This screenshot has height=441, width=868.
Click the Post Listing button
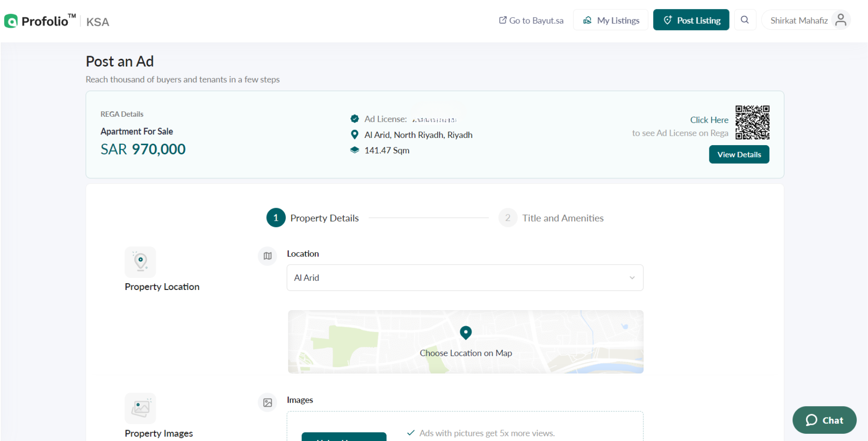pyautogui.click(x=691, y=20)
